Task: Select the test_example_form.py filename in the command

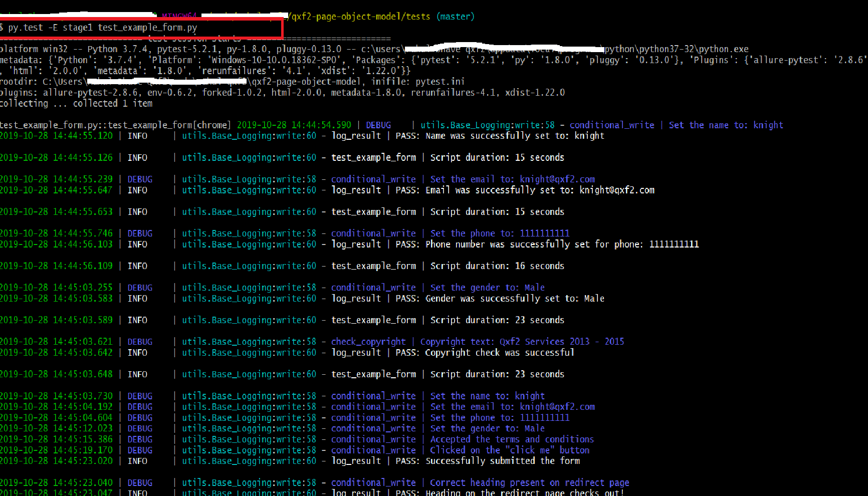Action: click(x=147, y=28)
